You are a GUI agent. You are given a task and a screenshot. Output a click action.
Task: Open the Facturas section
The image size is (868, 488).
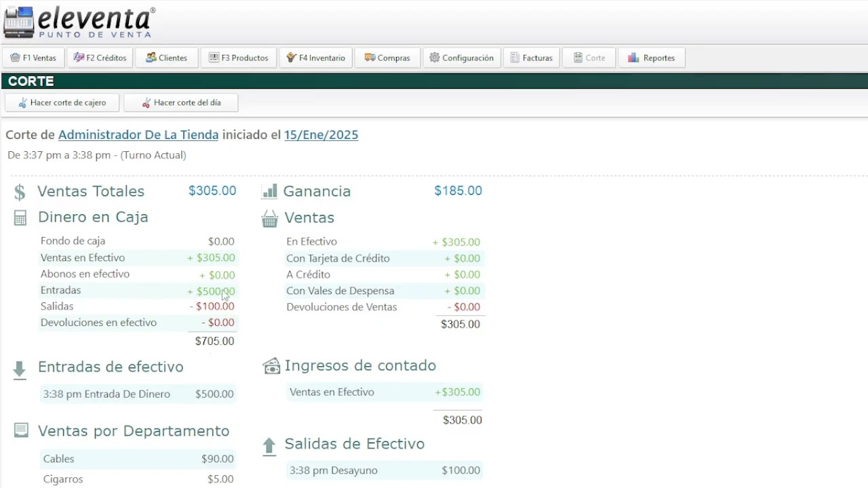coord(532,58)
